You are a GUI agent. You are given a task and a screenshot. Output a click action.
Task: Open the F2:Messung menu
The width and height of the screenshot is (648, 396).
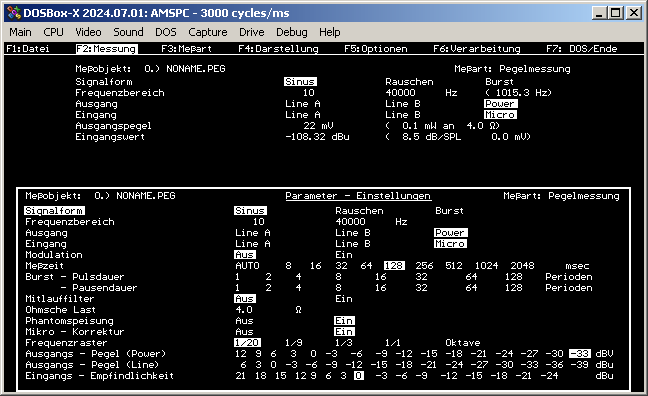(x=107, y=49)
